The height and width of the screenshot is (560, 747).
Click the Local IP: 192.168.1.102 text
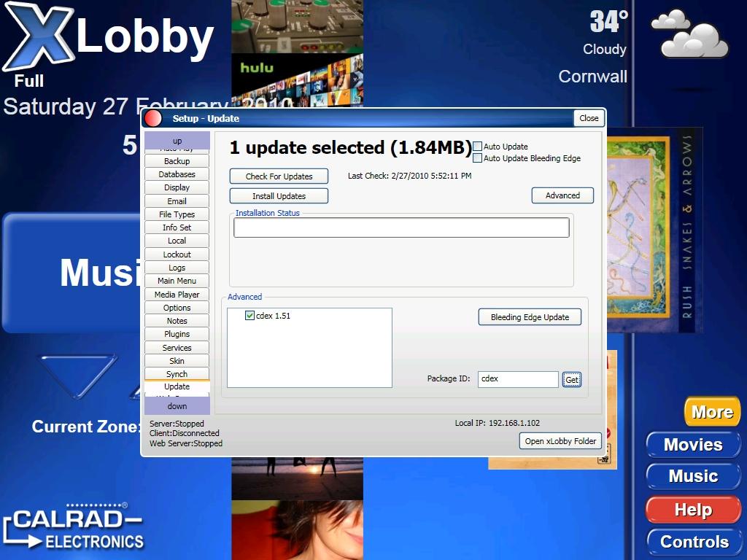tap(498, 423)
